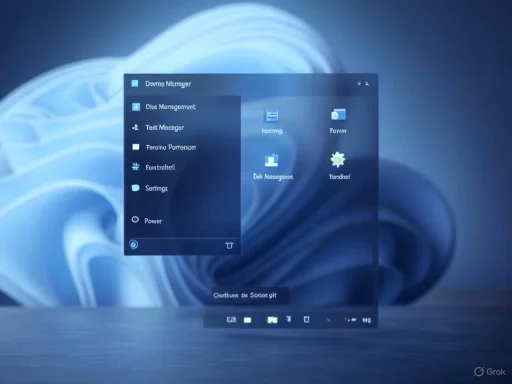Open the green gear icon labeled 'Tundsel'
Viewport: 512px width, 384px height.
click(x=338, y=160)
